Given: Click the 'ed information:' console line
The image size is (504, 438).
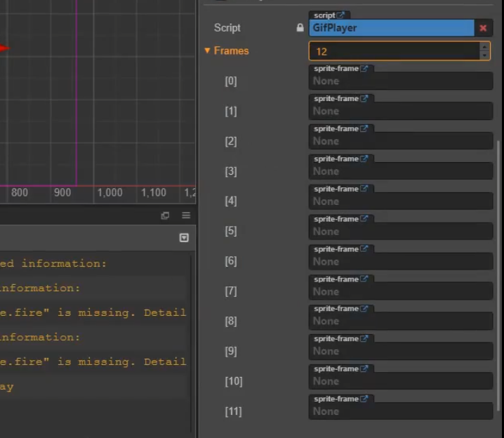Looking at the screenshot, I should click(53, 264).
